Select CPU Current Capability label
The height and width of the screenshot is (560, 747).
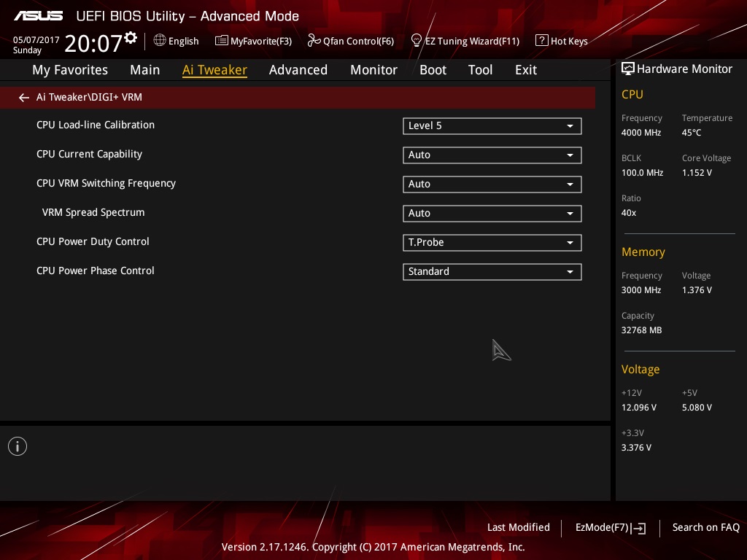89,155
